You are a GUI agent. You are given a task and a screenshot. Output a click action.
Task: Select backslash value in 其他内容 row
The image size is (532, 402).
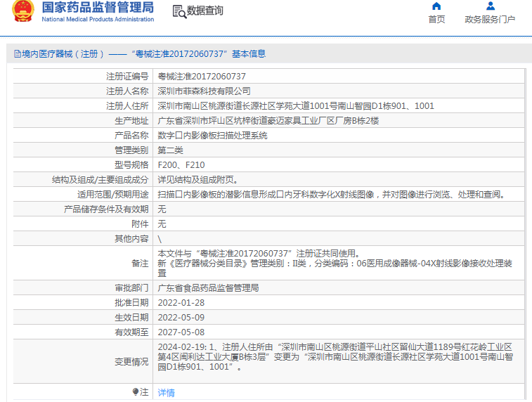point(160,239)
